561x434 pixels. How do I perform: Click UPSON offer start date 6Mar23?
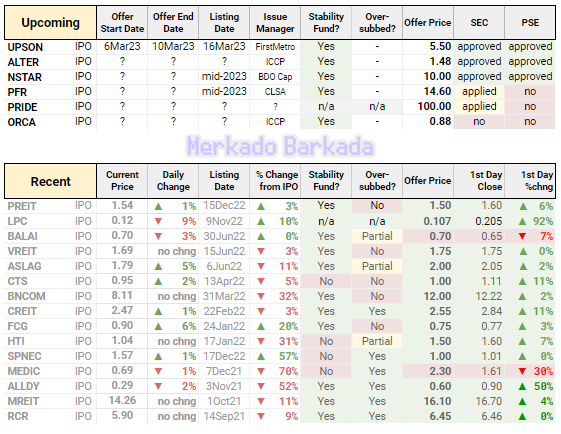122,47
